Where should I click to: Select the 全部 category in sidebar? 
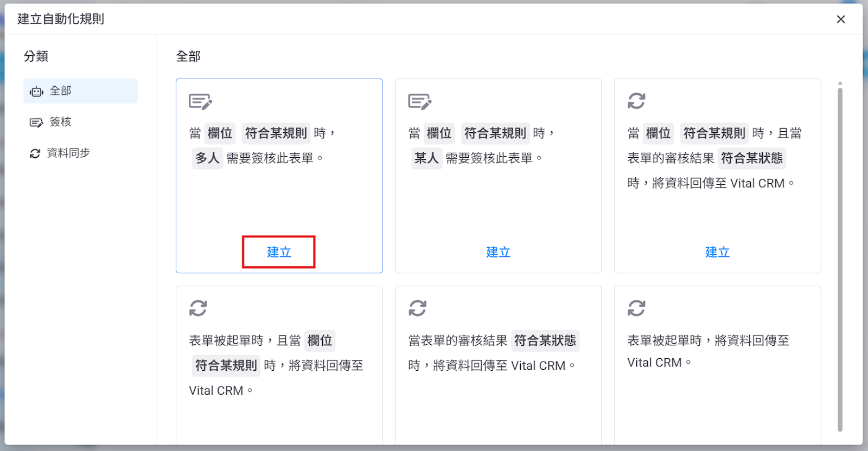(80, 91)
